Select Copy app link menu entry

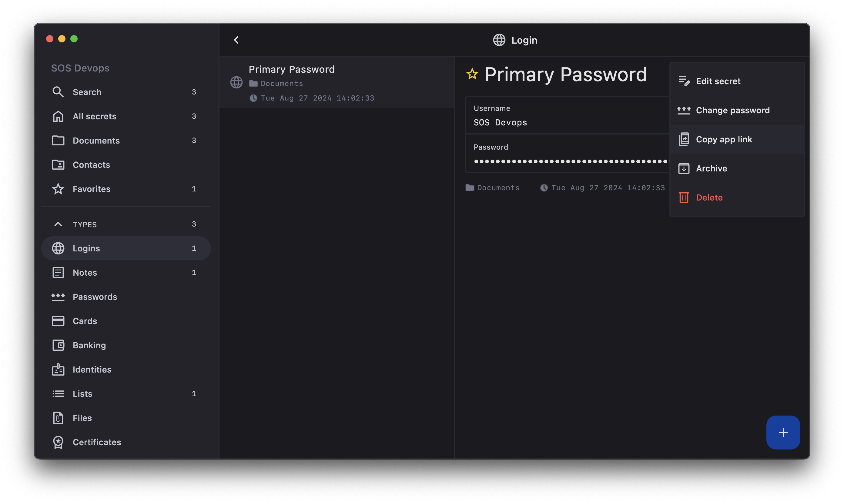click(737, 139)
